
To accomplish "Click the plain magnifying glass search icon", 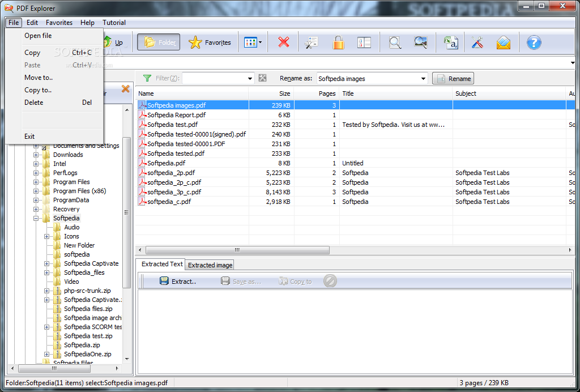I will click(395, 42).
